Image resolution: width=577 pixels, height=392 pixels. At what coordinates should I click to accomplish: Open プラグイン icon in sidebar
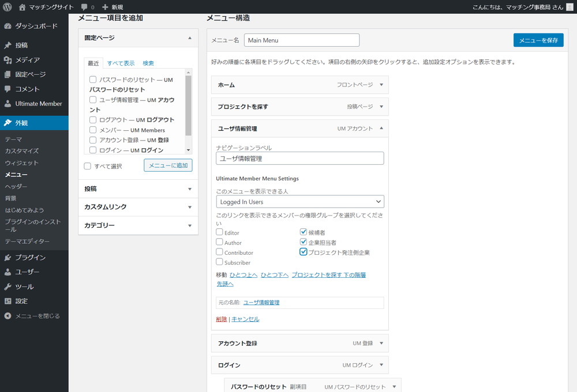coord(8,258)
